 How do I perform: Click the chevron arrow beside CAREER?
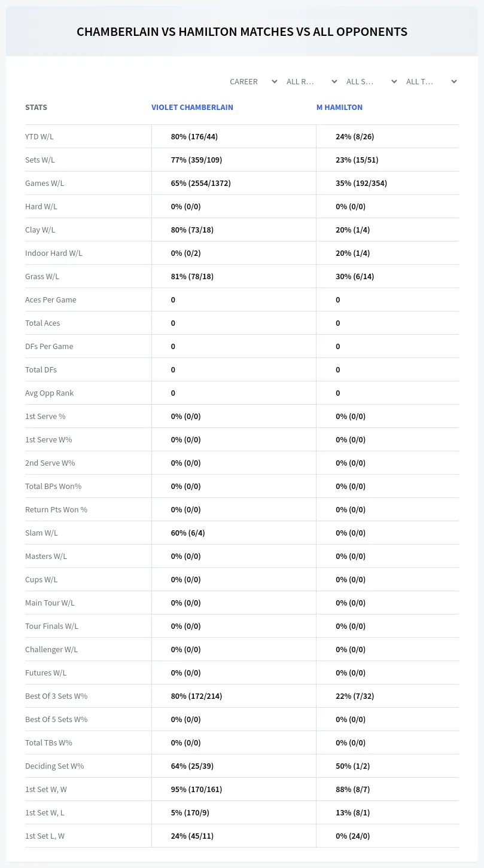click(274, 81)
